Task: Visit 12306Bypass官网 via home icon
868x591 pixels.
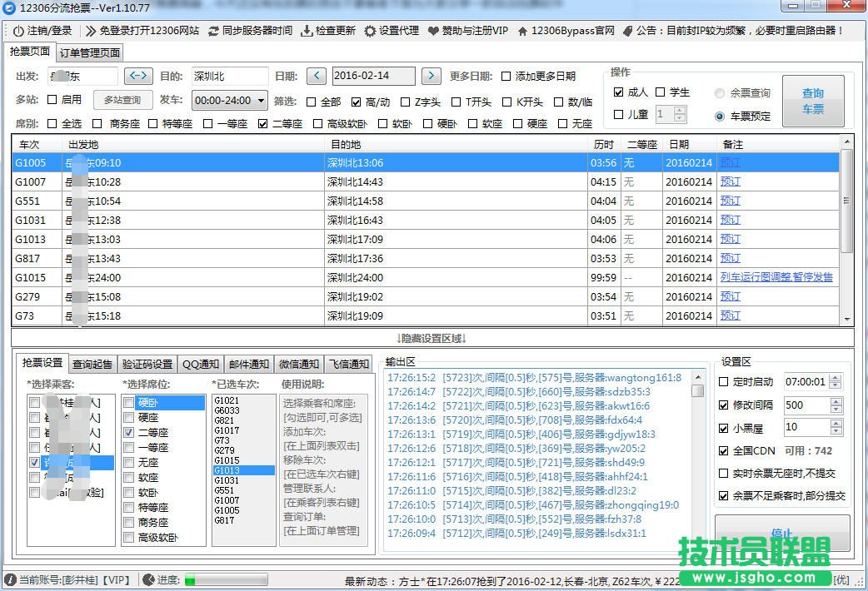Action: pyautogui.click(x=521, y=31)
